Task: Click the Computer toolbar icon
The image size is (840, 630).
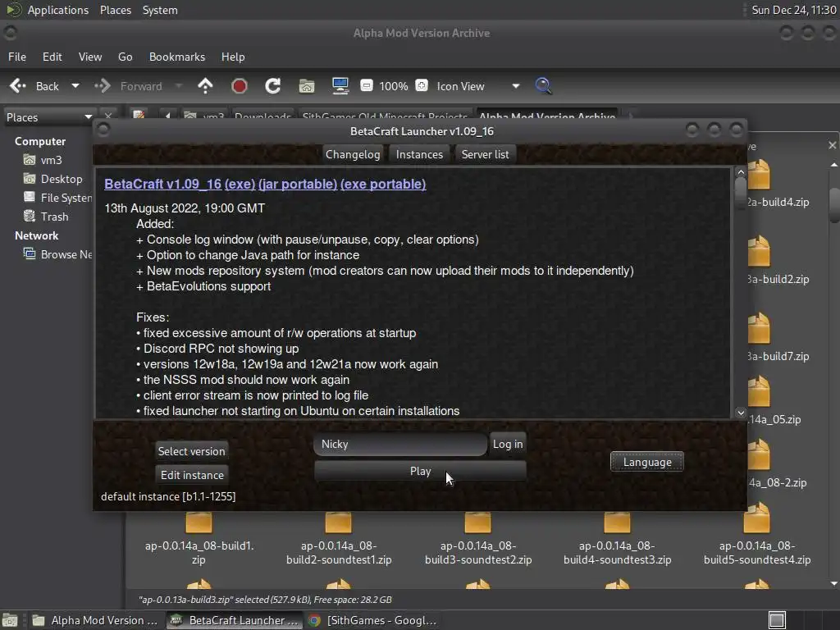Action: coord(340,85)
